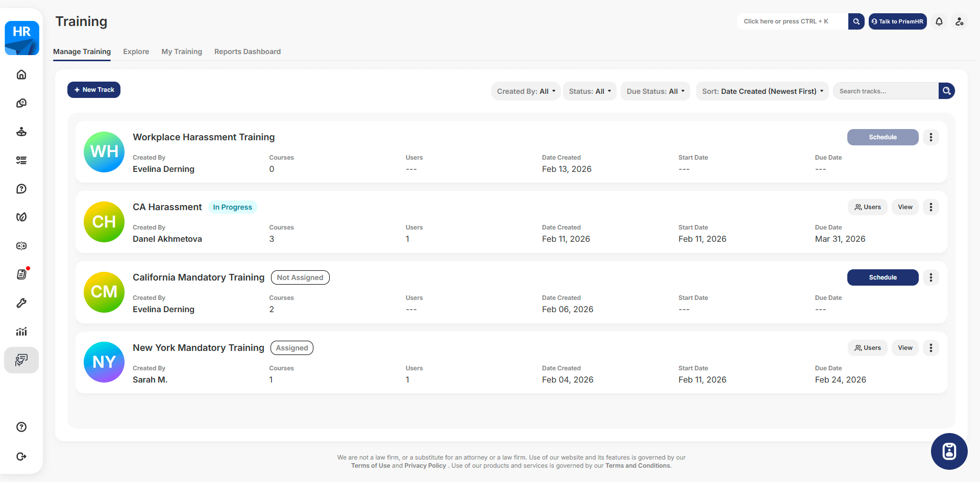
Task: Open the help question mark icon
Action: click(x=21, y=427)
